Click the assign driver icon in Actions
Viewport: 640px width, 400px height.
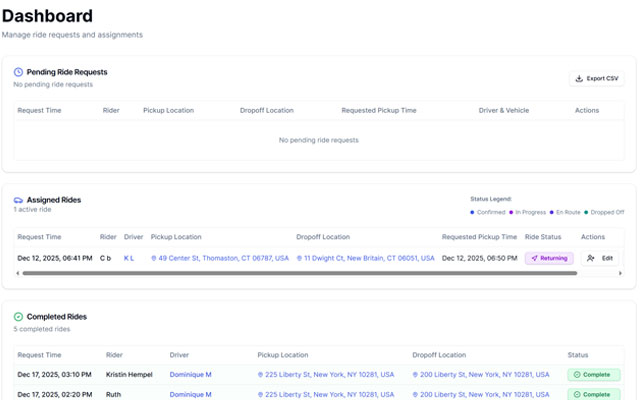(x=591, y=258)
